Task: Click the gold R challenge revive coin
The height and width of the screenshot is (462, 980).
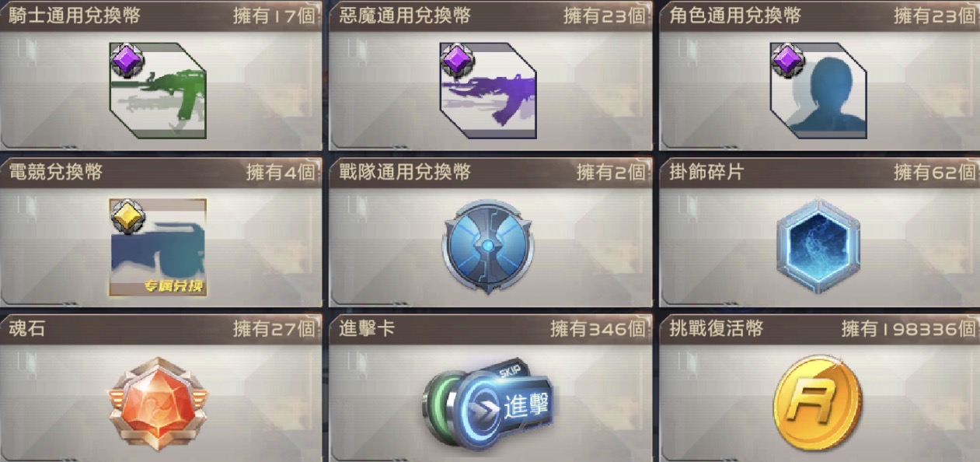Action: tap(818, 403)
